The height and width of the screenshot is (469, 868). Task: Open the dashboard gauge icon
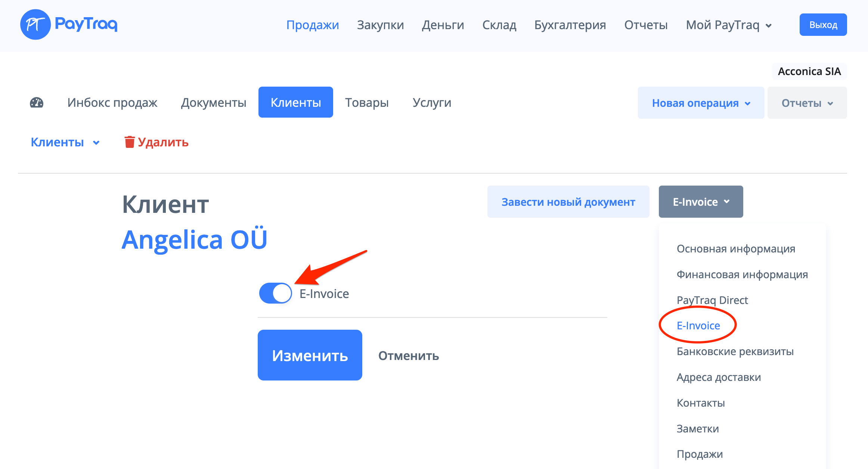(x=37, y=103)
